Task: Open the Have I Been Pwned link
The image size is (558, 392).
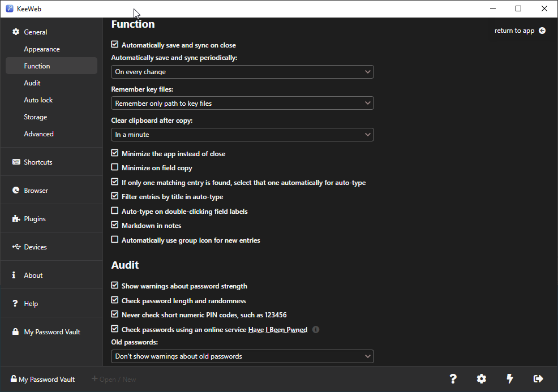Action: coord(278,329)
